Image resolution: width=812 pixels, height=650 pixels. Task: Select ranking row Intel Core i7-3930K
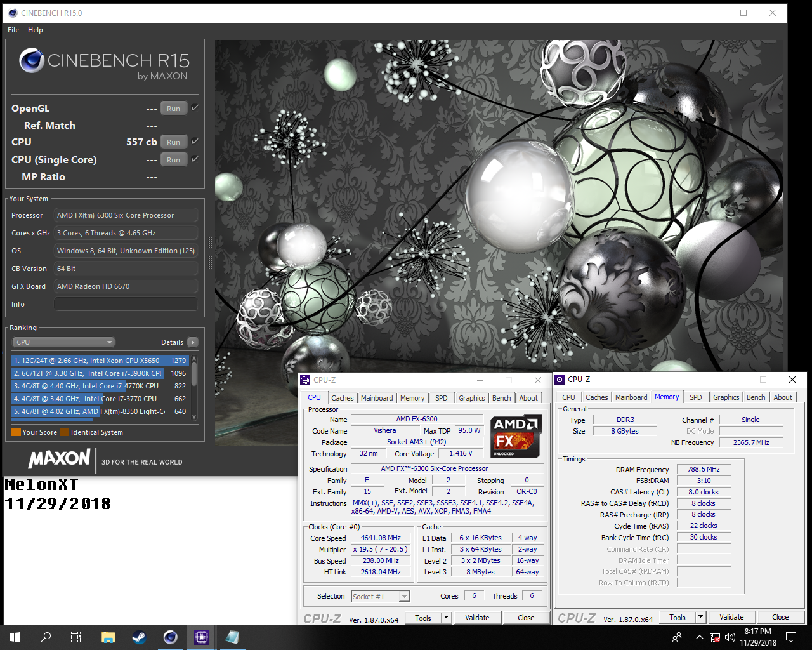(100, 373)
